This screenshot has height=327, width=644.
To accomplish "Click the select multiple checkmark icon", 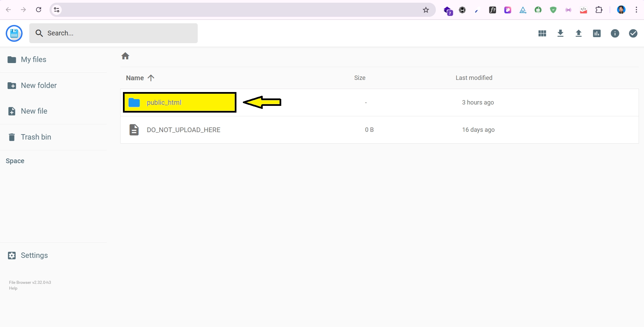I will pos(633,33).
